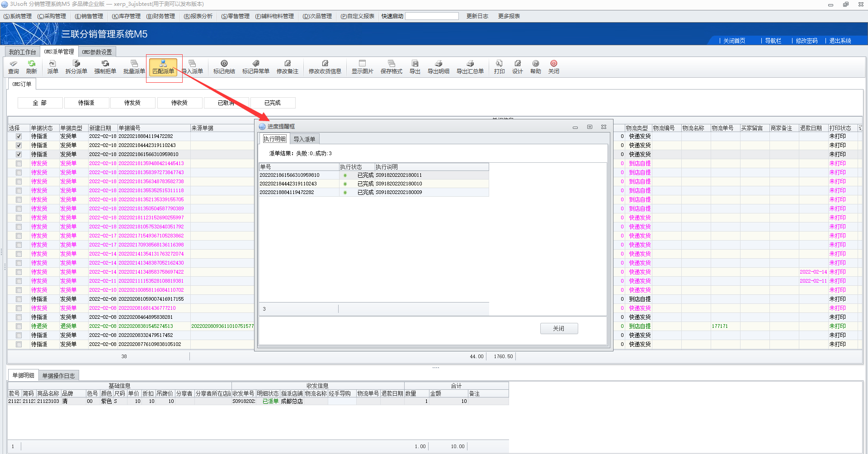
Task: Click the 导出 toolbar icon
Action: 415,67
